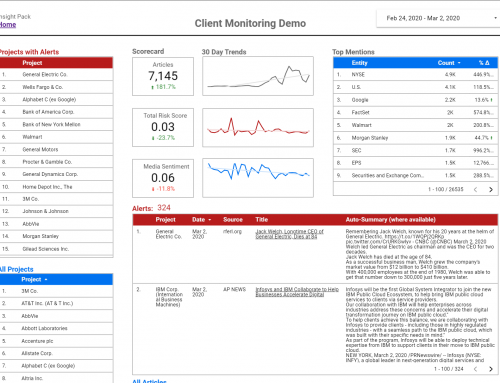Open Jack Welch article title link
Screen dimensions: 500x383
pos(289,234)
